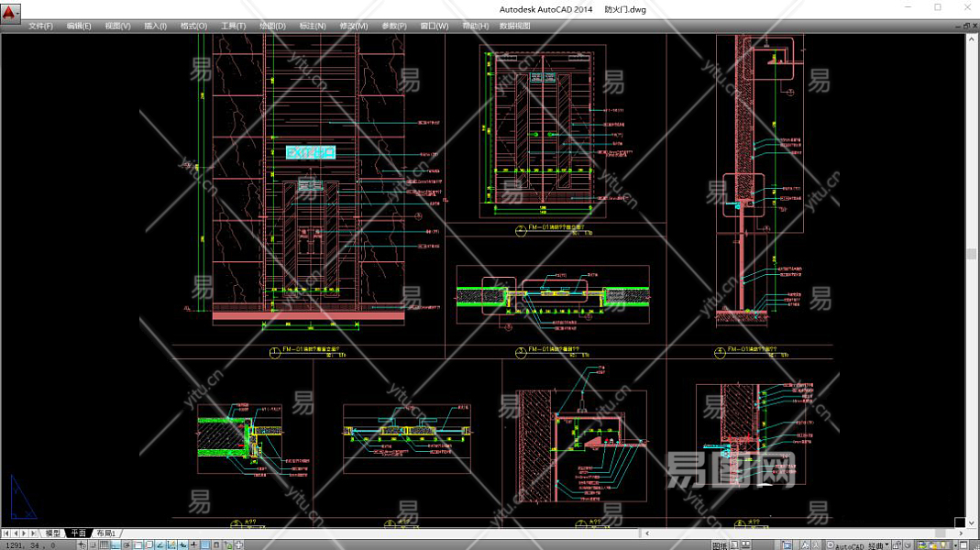Open the AutoCAD application menu logo button
This screenshot has width=980, height=550.
[10, 11]
